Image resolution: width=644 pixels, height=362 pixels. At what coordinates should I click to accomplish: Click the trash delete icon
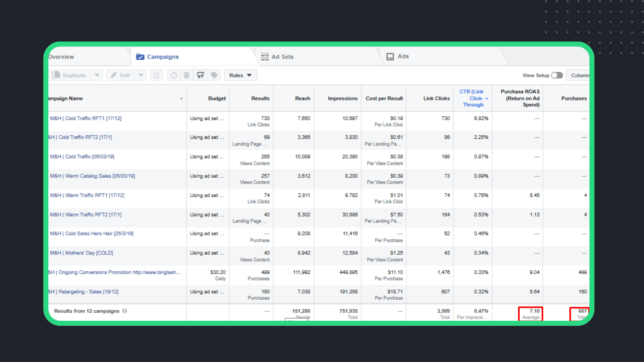(x=186, y=75)
